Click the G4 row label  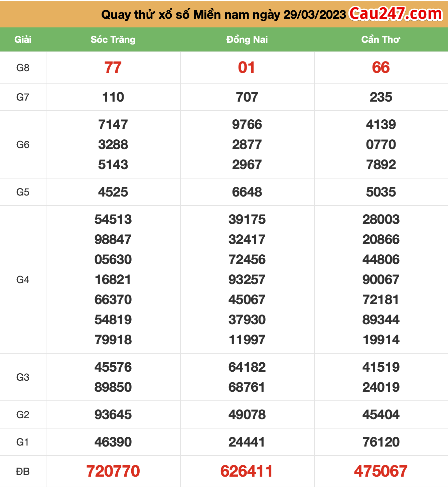(x=23, y=280)
